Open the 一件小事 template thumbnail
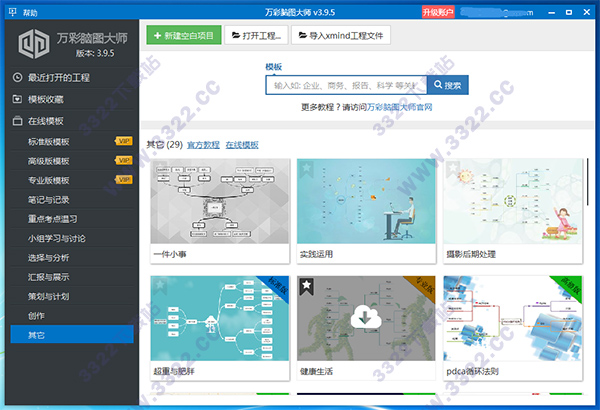Viewport: 600px width, 410px height. (220, 201)
